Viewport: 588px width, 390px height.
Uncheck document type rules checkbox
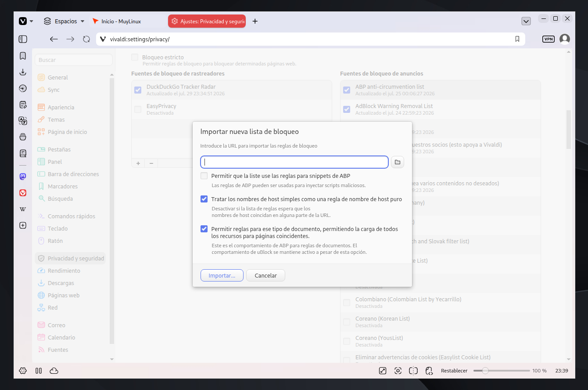pos(204,229)
